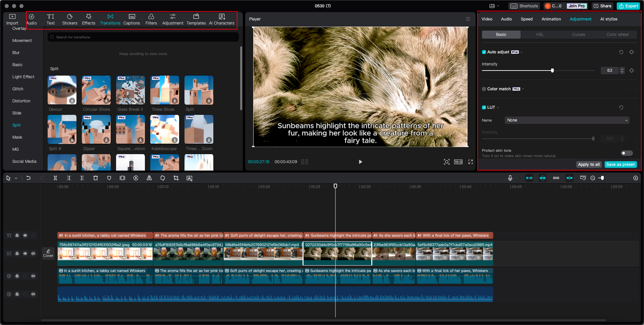Open the AI Characters panel
The image size is (644, 325).
(221, 20)
